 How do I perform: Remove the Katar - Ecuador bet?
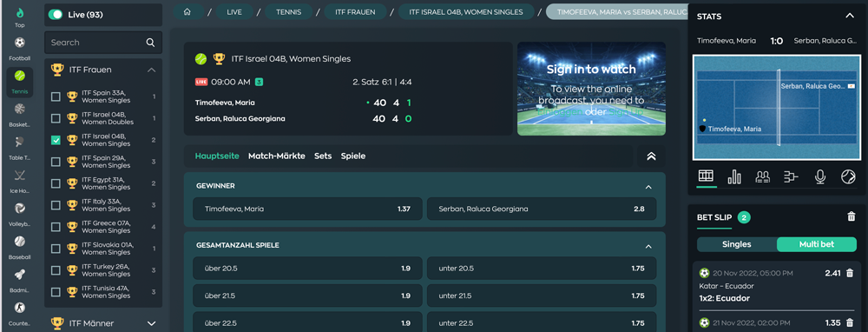click(850, 273)
